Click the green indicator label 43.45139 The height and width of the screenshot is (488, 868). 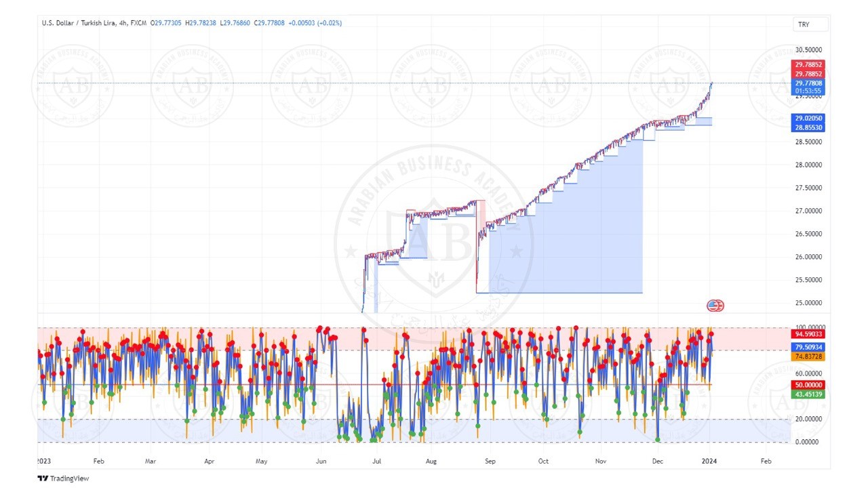[808, 394]
